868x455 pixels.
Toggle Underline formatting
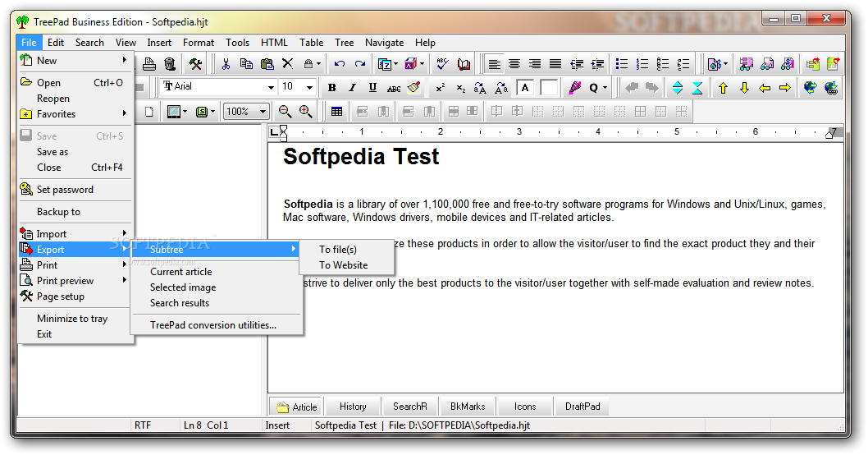(372, 88)
